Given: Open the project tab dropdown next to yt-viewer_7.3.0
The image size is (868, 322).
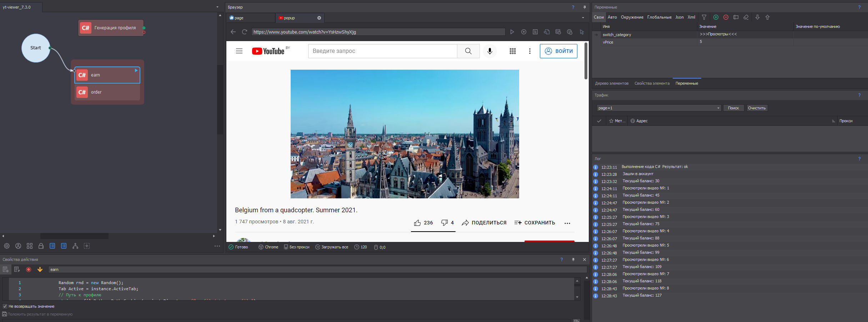Looking at the screenshot, I should (x=217, y=7).
